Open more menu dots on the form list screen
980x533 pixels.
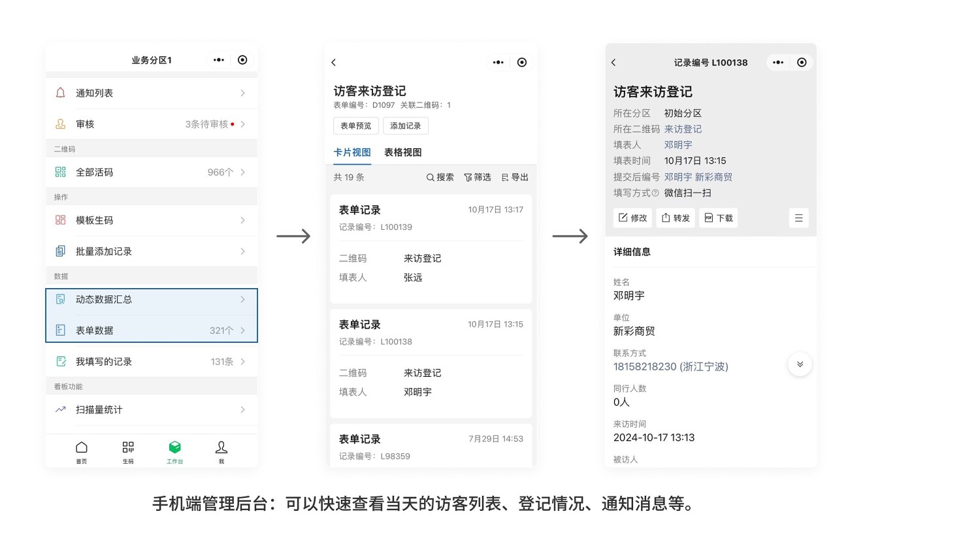click(498, 63)
